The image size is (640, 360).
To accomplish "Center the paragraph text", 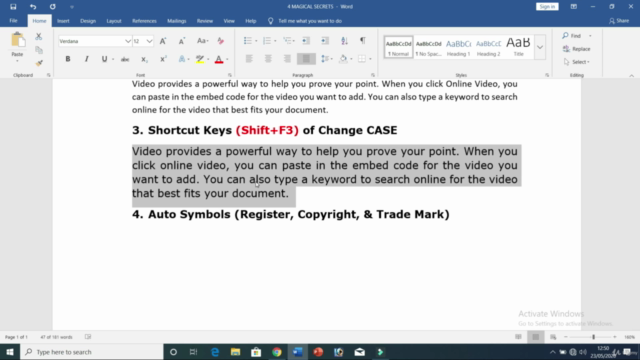I will pos(268,59).
